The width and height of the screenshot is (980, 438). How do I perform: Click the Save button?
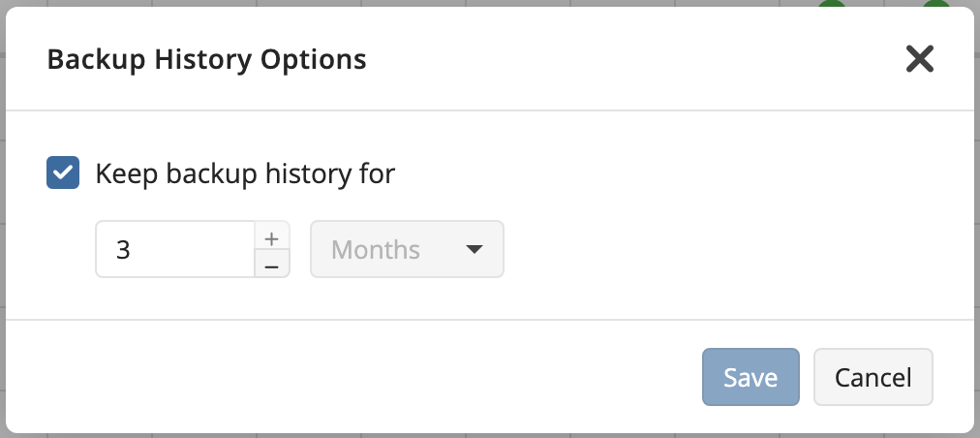coord(750,377)
